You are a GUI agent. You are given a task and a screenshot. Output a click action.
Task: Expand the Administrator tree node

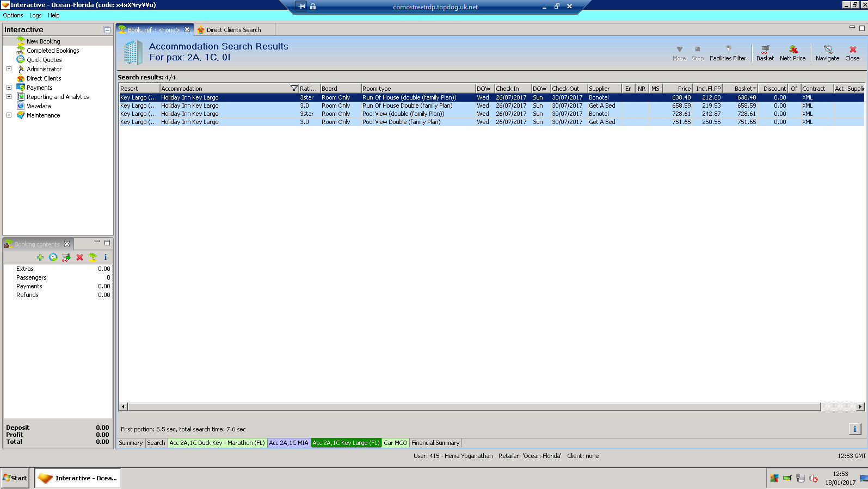[9, 69]
